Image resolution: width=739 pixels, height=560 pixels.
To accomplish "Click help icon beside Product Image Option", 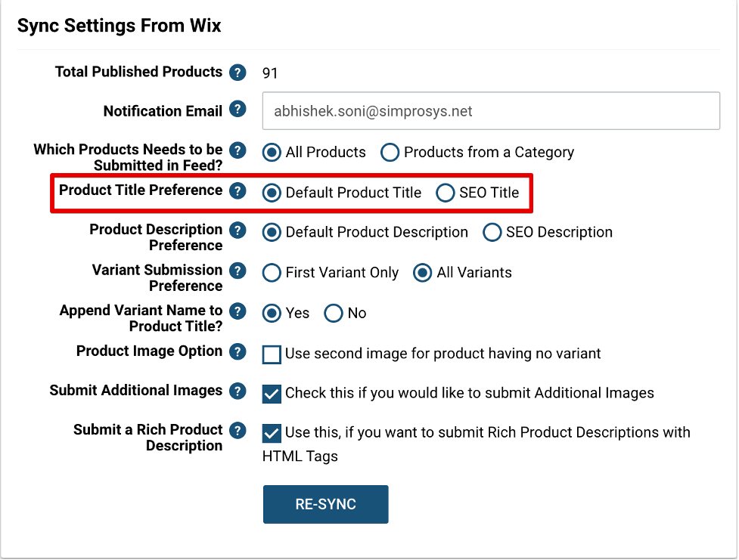I will (x=238, y=352).
